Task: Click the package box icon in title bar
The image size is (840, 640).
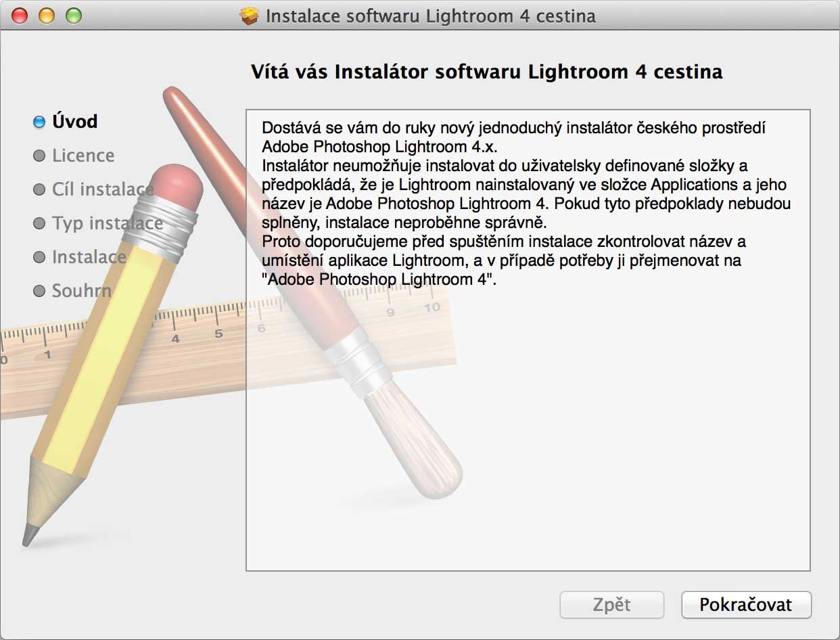Action: [250, 16]
